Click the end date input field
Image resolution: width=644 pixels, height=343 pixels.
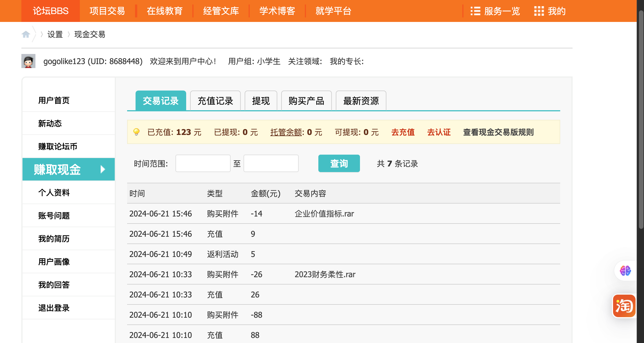[x=271, y=163]
